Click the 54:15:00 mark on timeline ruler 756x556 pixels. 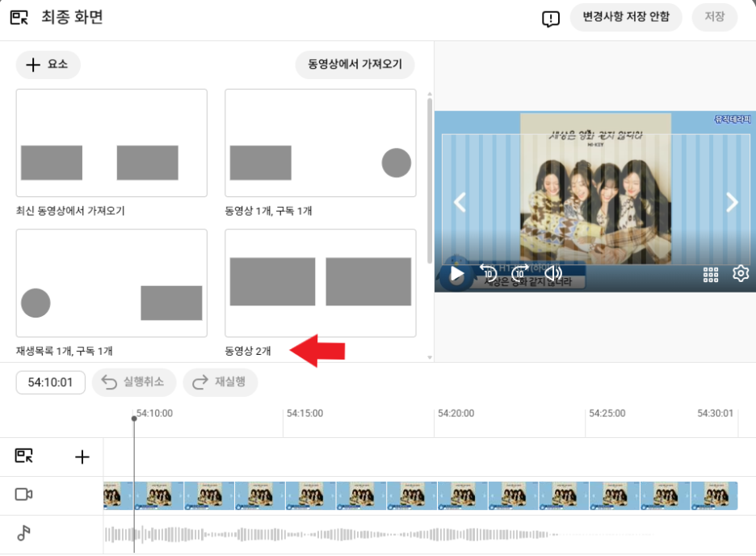pos(304,413)
